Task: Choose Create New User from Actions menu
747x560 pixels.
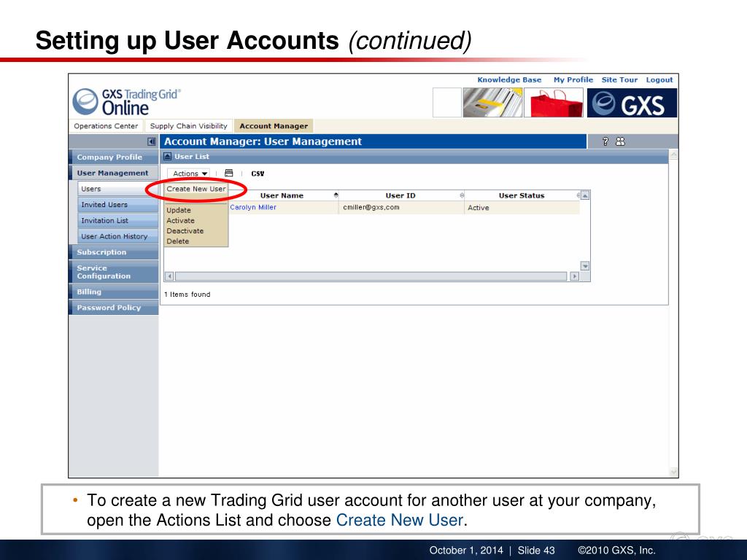Action: [196, 189]
